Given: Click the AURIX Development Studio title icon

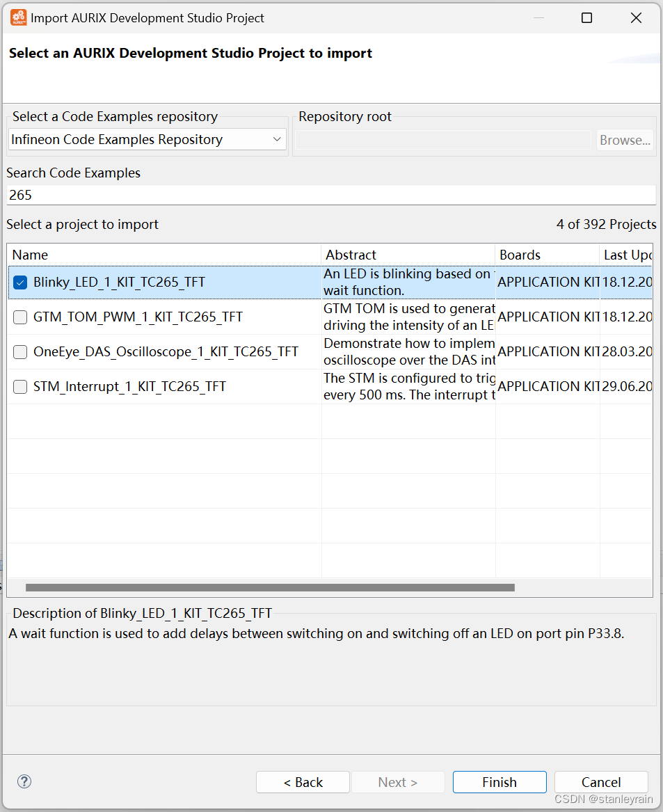Looking at the screenshot, I should [19, 17].
